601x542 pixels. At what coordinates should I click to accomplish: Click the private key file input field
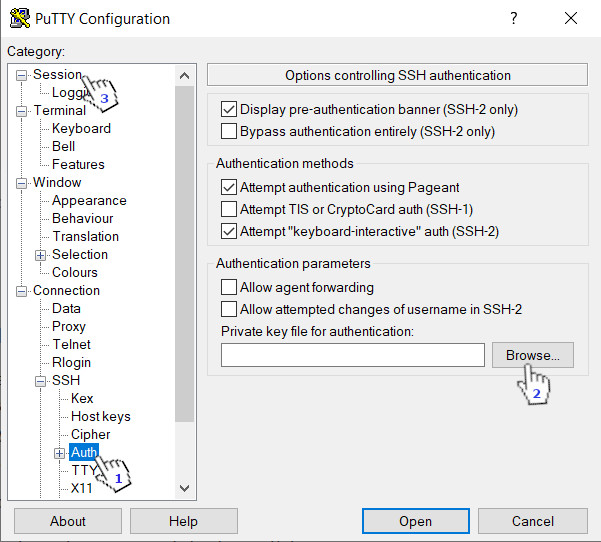pos(353,355)
